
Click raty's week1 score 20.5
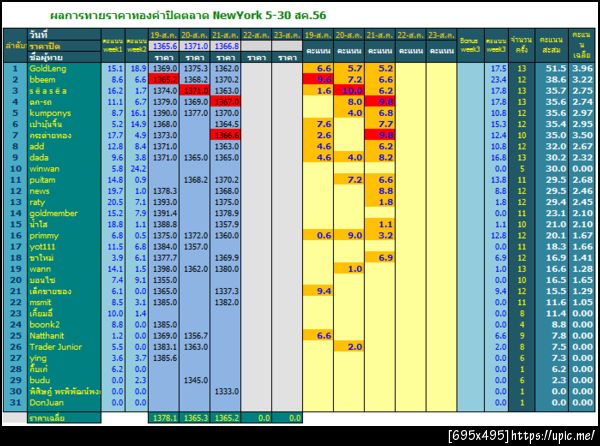pos(113,202)
